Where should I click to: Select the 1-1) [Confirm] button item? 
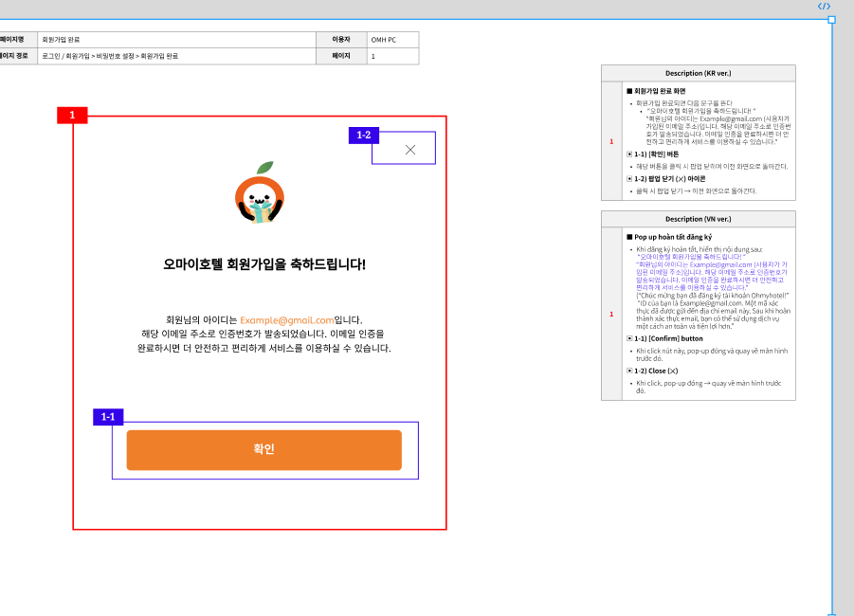(664, 338)
